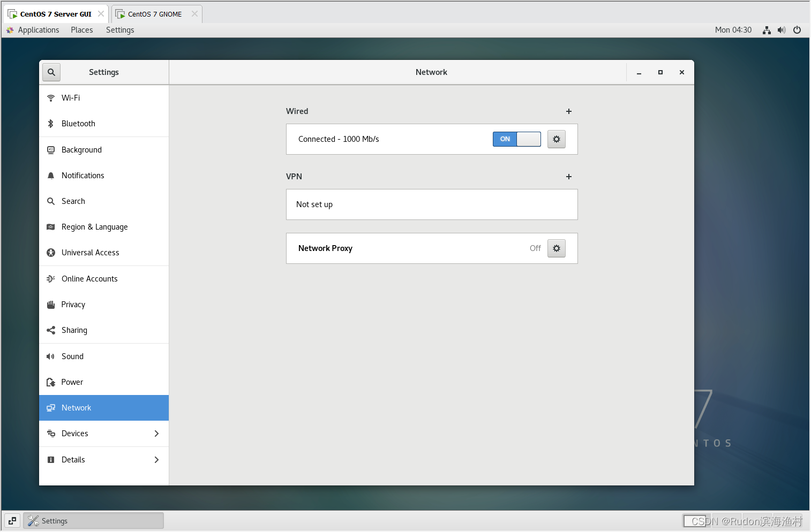Open the Privacy panel
Viewport: 811px width, 532px height.
(x=73, y=304)
